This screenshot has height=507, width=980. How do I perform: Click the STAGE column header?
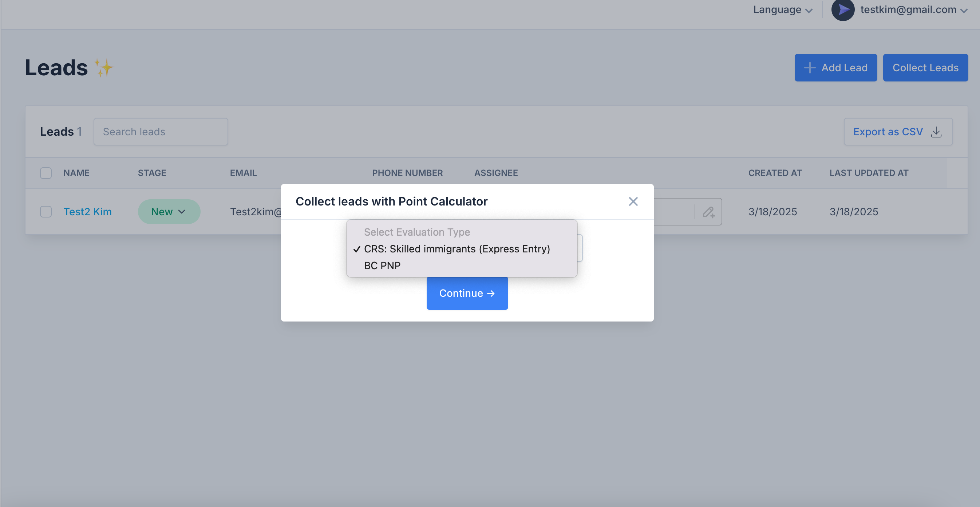[x=152, y=173]
